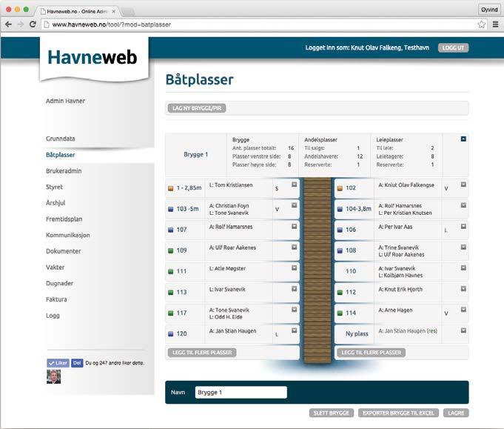Open options icon for berth 117
Viewport: 504px width, 429px height.
pyautogui.click(x=294, y=310)
